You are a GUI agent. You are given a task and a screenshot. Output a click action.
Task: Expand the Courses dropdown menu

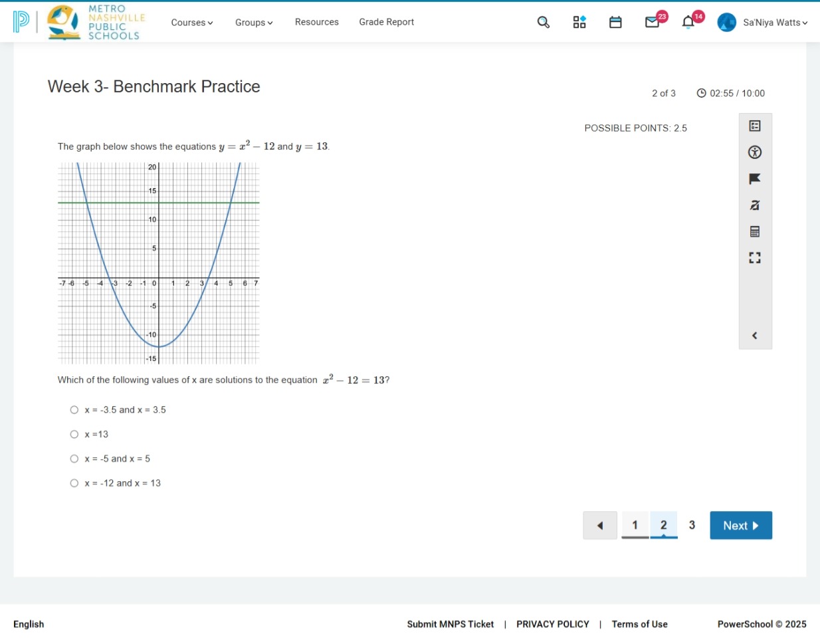(x=192, y=23)
